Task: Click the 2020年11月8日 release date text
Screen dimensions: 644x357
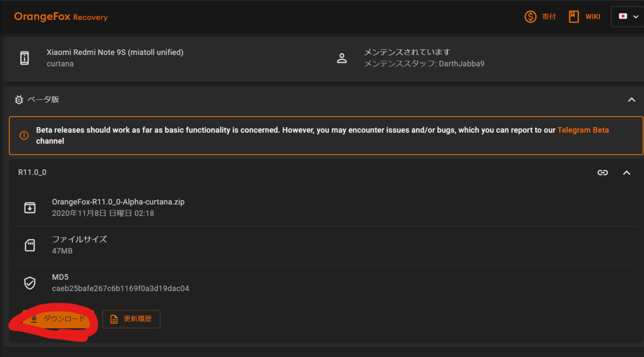Action: pyautogui.click(x=103, y=213)
